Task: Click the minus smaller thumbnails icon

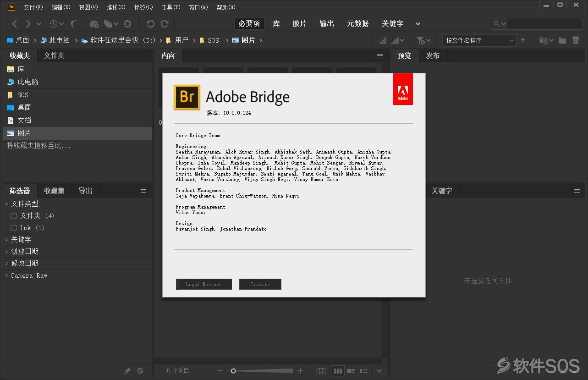Action: tap(220, 371)
